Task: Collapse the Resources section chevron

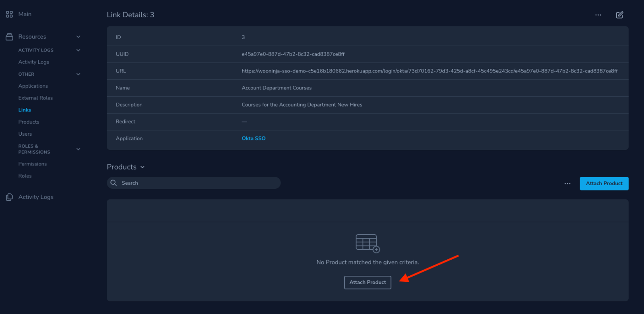Action: (x=78, y=37)
